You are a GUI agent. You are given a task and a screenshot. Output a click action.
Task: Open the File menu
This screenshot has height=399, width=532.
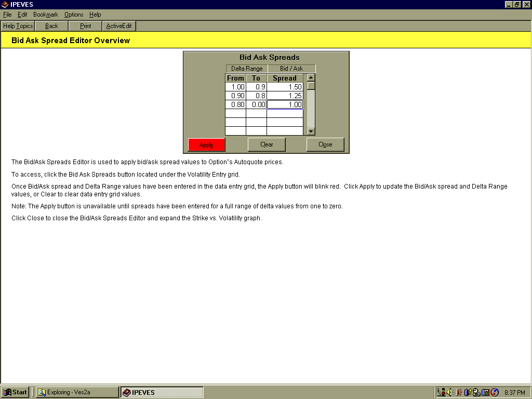point(7,15)
